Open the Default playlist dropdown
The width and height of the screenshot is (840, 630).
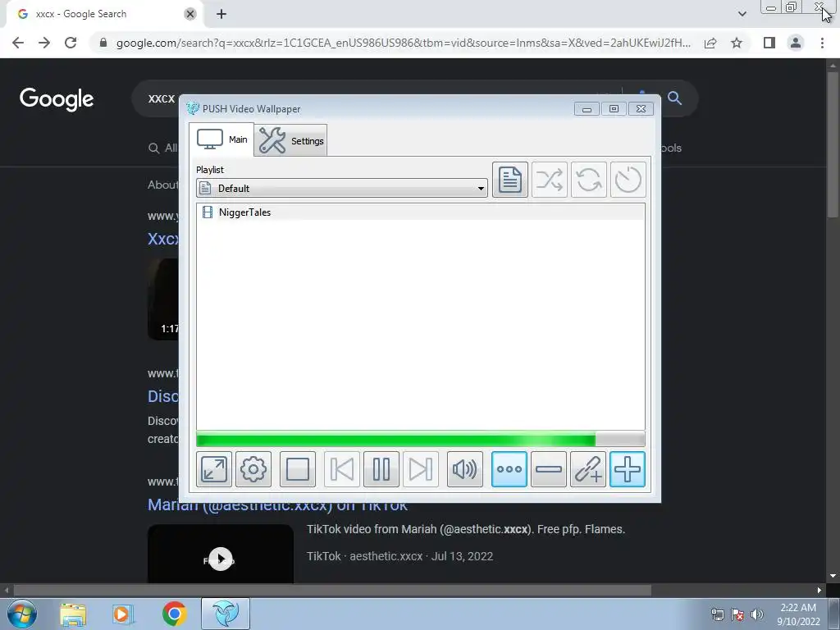coord(342,188)
